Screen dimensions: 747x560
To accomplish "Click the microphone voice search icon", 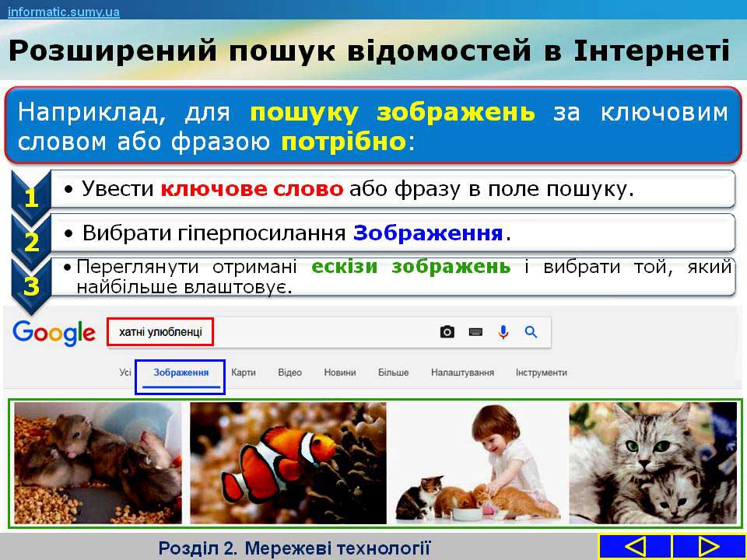I will (x=503, y=332).
